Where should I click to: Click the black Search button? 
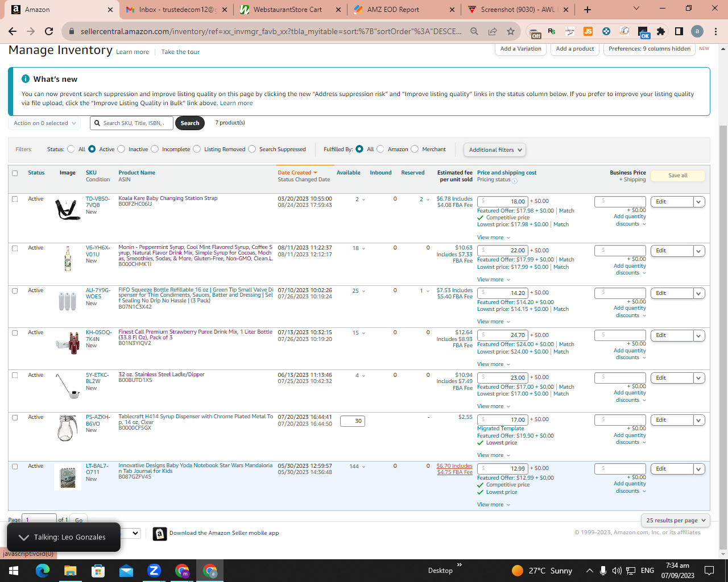[190, 123]
